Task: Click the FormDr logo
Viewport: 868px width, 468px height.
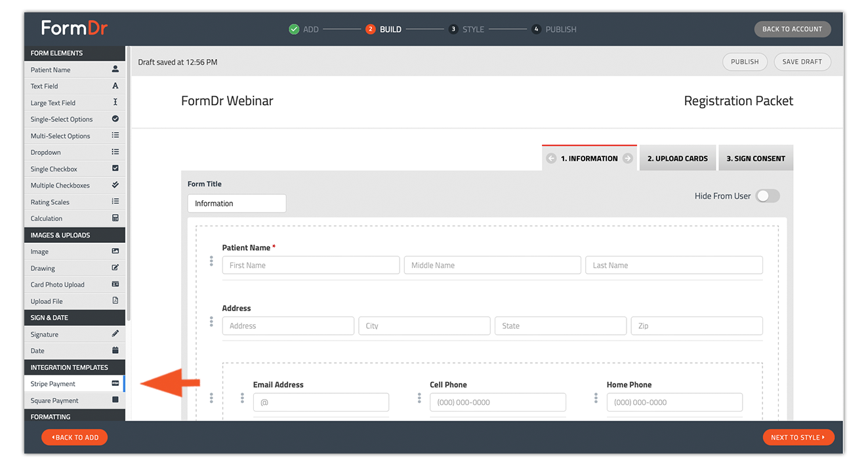Action: click(74, 28)
